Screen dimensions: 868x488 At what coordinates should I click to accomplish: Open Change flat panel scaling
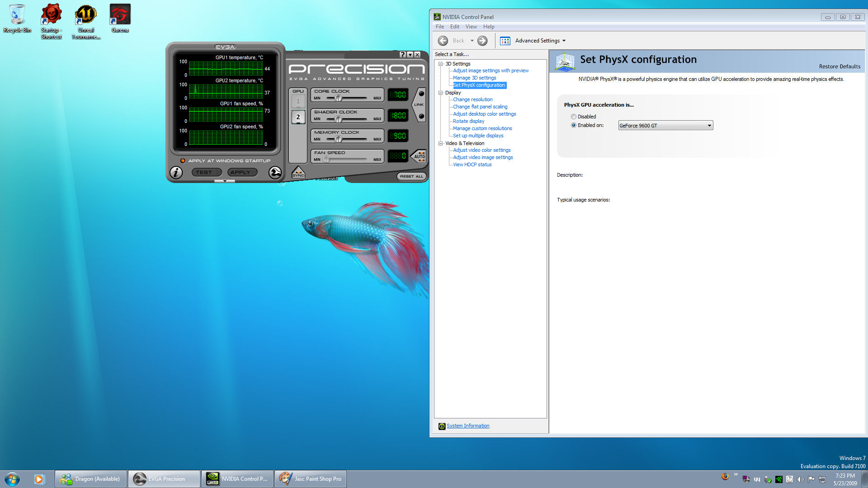[480, 107]
